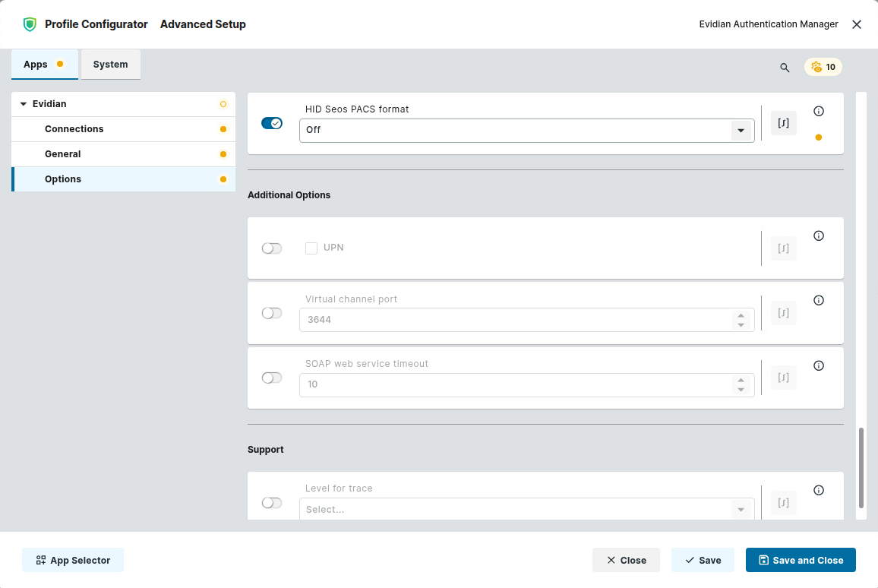Open the HID Seos PACS format dropdown
878x588 pixels.
(526, 130)
